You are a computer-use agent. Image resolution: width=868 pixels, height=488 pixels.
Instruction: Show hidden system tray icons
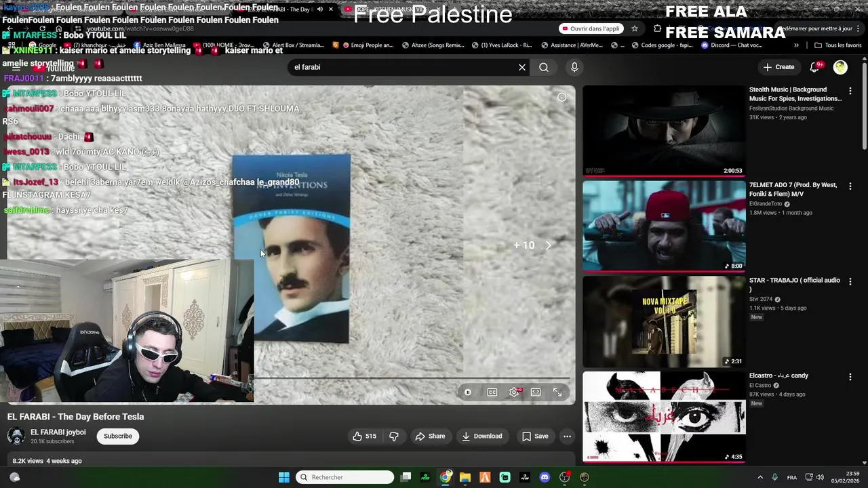(x=760, y=477)
